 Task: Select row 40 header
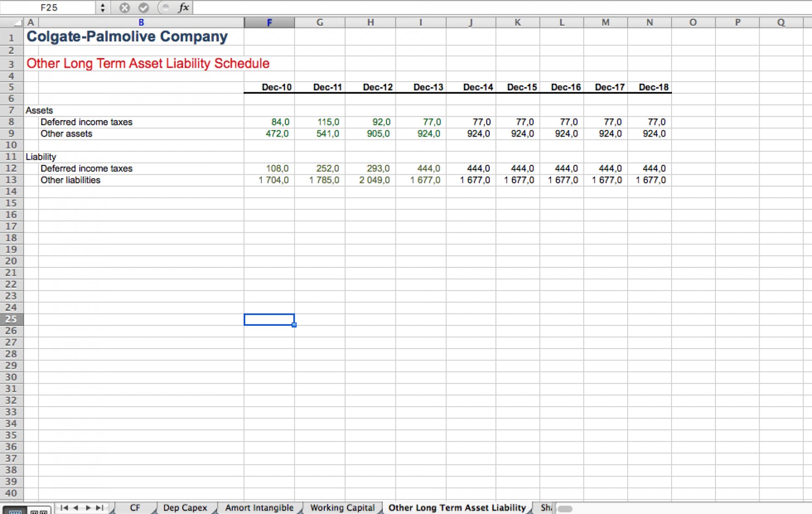pyautogui.click(x=11, y=493)
